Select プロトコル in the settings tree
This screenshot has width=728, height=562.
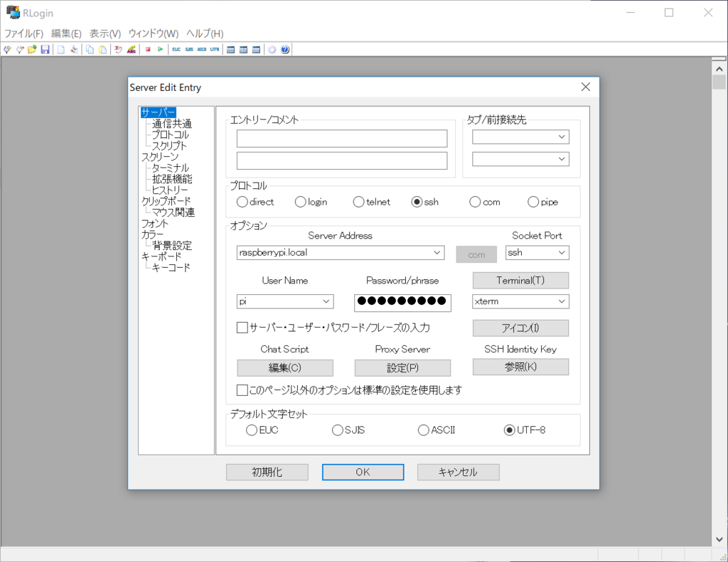tap(170, 134)
